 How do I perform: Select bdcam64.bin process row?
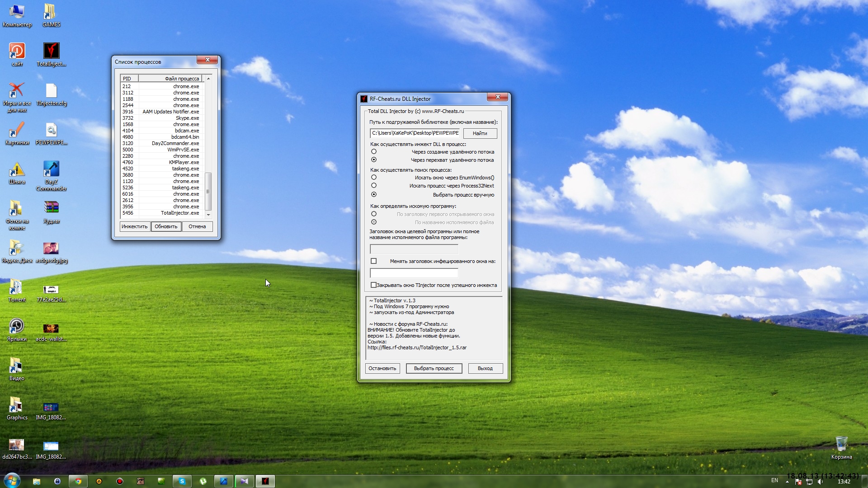coord(161,137)
